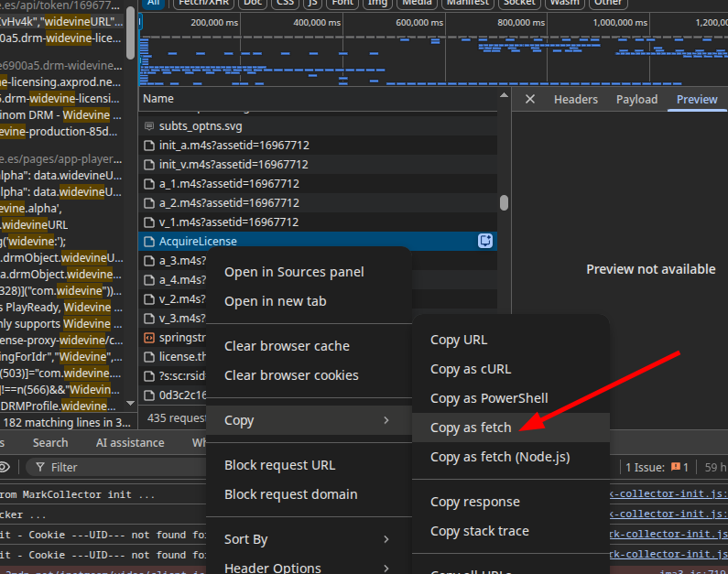Click the AI assistance icon on AcquireLicense row

click(486, 241)
